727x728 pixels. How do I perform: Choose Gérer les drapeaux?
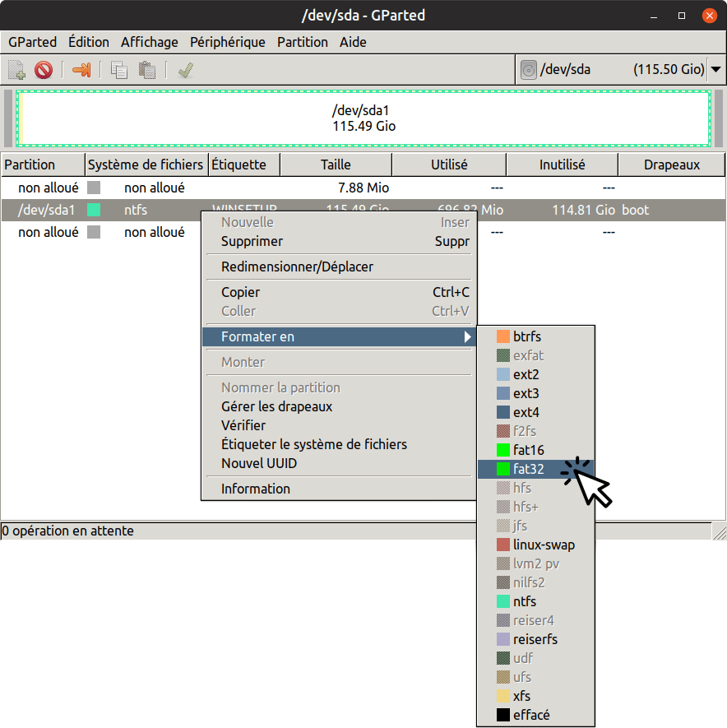[339, 406]
